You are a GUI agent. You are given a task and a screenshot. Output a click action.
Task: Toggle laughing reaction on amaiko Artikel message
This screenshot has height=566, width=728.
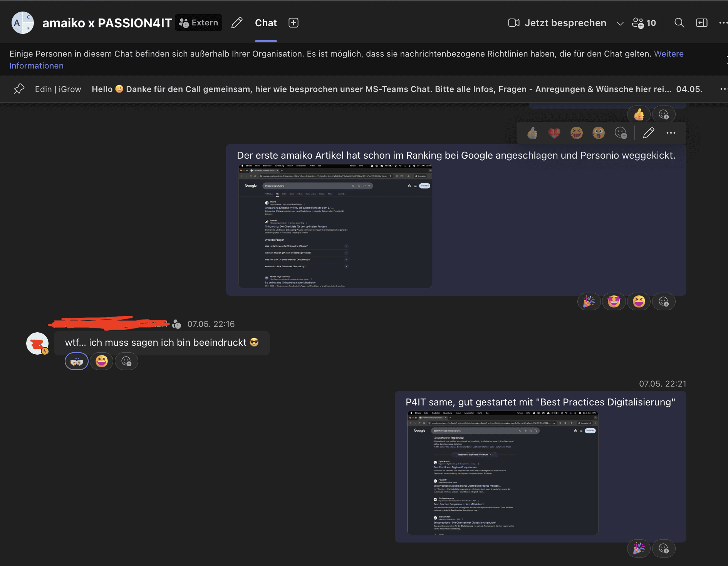click(x=639, y=301)
